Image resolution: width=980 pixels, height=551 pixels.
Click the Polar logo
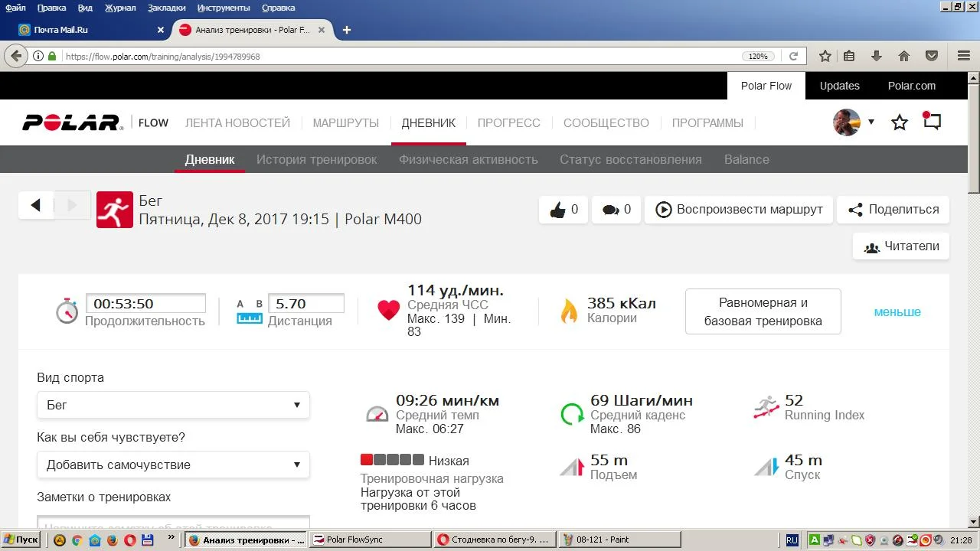click(x=72, y=122)
